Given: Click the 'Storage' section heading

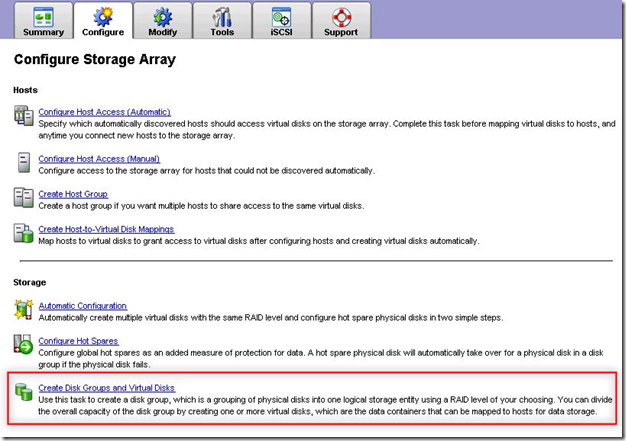Looking at the screenshot, I should coord(30,283).
